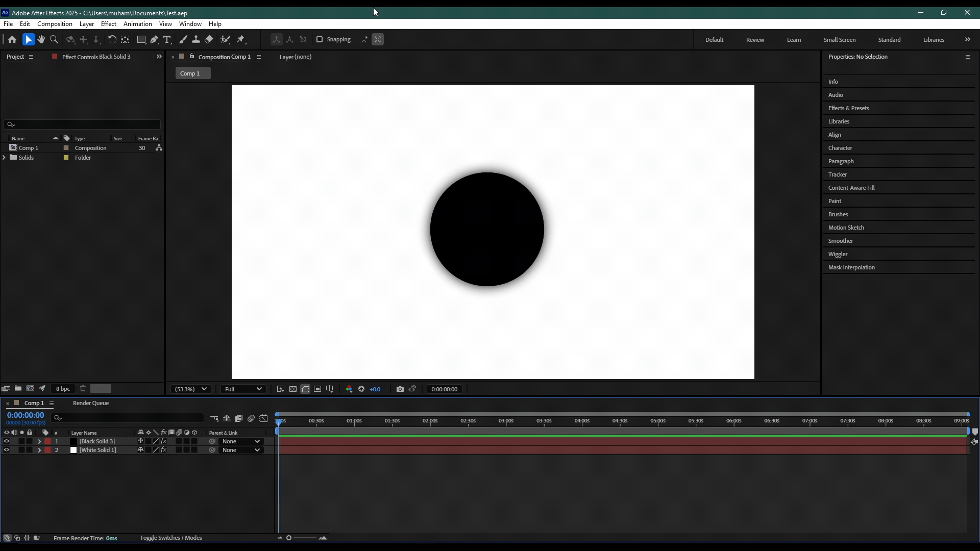Open the Composition menu
Viewport: 980px width, 551px height.
55,24
